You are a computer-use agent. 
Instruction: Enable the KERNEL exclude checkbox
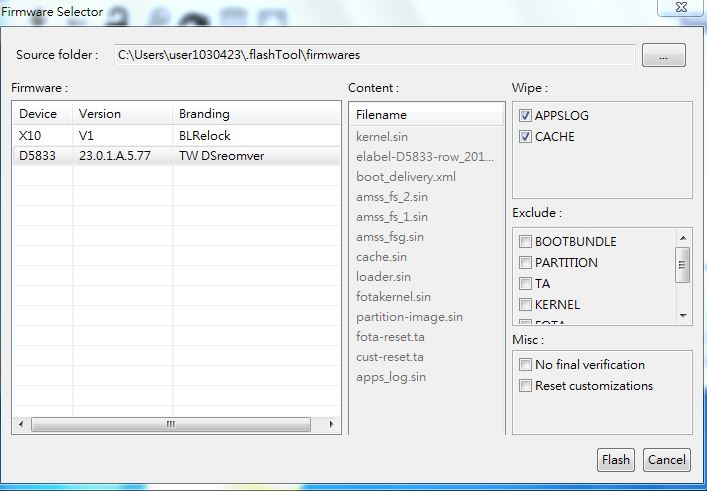525,305
